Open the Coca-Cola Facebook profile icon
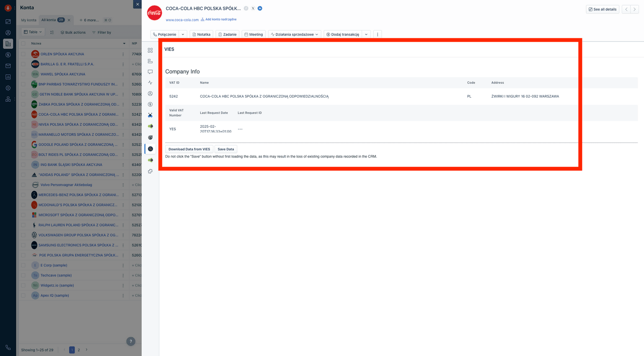The height and width of the screenshot is (356, 644). pos(246,8)
